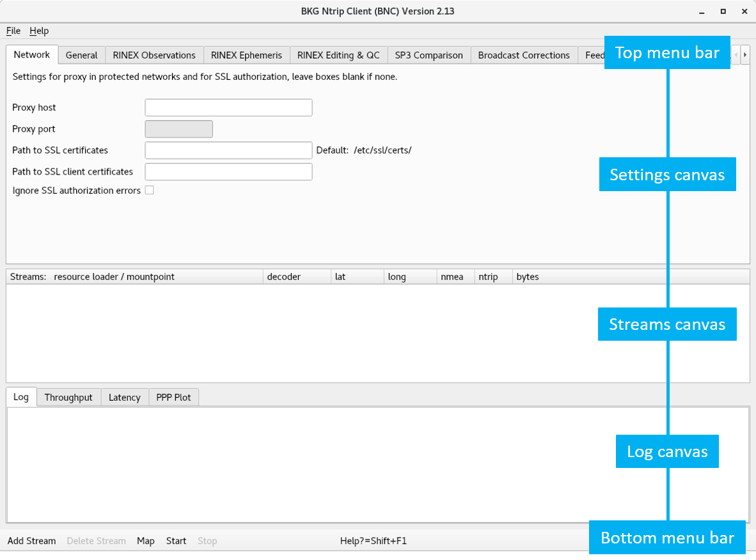The image size is (756, 560).
Task: Click the Proxy host input field
Action: [228, 107]
